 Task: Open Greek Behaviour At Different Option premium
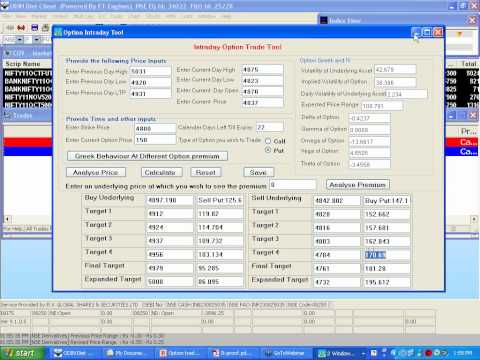[147, 156]
